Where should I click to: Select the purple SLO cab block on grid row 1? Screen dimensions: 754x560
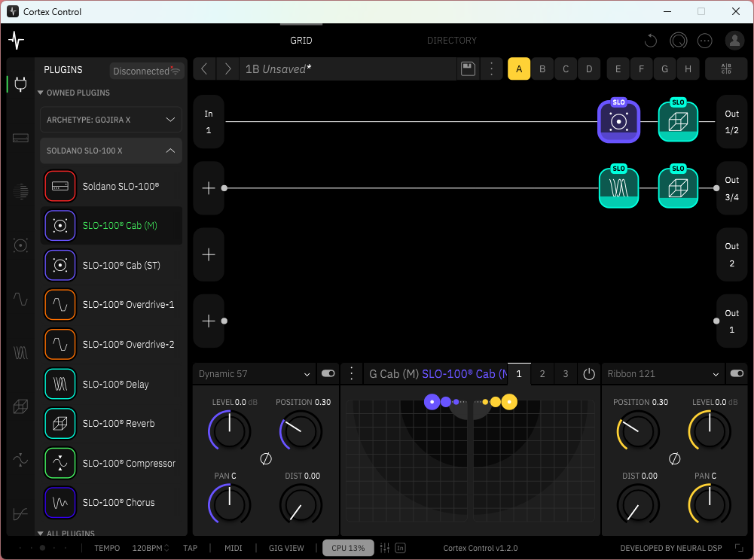[x=618, y=120]
